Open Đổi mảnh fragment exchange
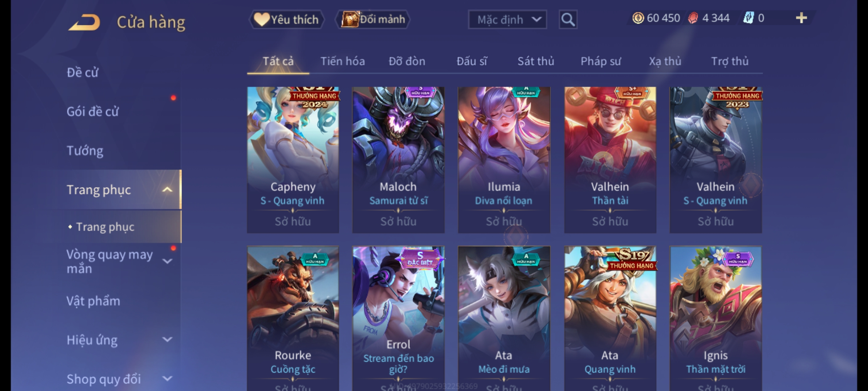The image size is (868, 391). (x=373, y=20)
